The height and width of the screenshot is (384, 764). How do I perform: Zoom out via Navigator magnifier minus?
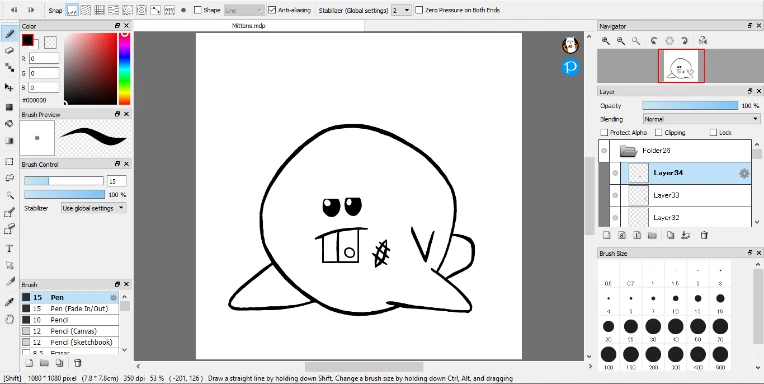(621, 41)
